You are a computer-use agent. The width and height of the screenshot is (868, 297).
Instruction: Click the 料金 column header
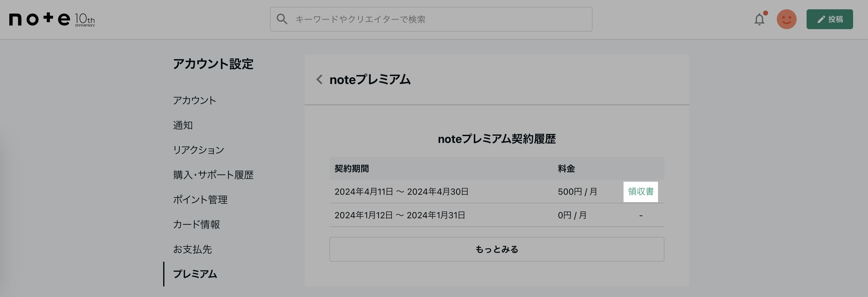(x=566, y=168)
